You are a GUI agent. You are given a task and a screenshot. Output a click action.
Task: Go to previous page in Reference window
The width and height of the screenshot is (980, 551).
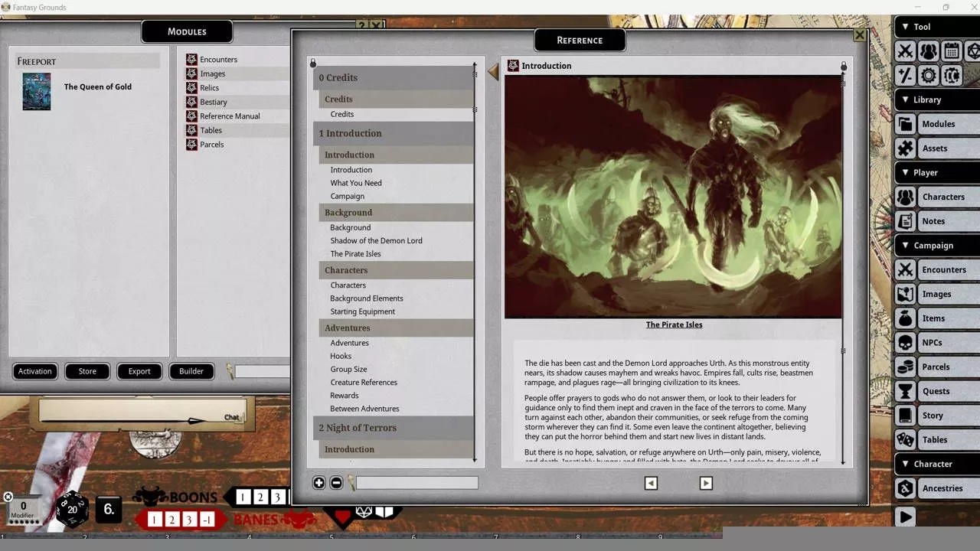pyautogui.click(x=651, y=483)
